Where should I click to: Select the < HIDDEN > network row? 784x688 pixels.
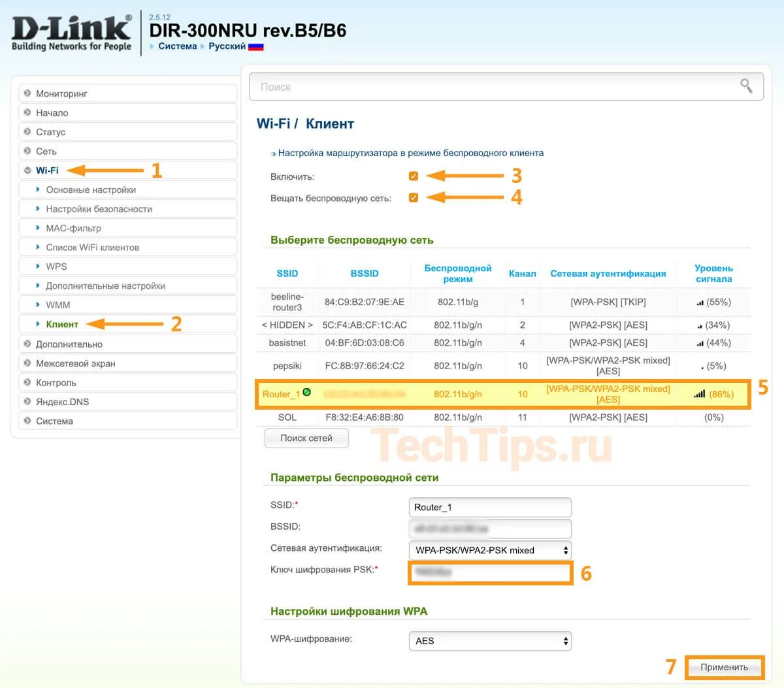tap(504, 325)
